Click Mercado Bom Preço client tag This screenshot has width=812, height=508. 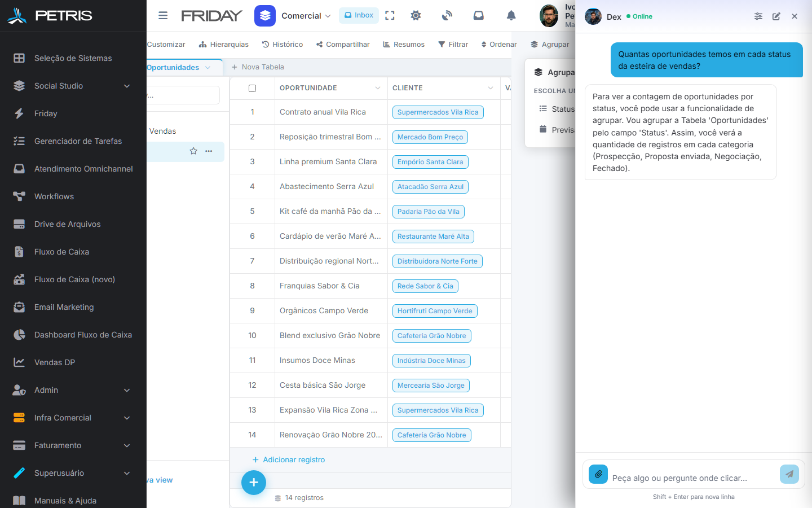click(430, 137)
